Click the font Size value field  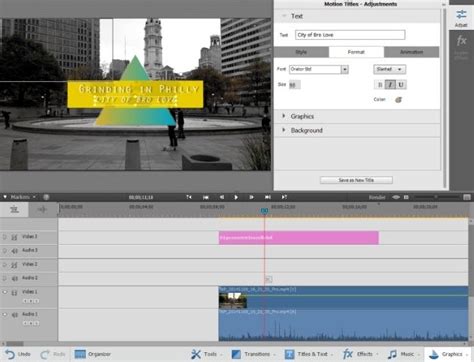[294, 85]
